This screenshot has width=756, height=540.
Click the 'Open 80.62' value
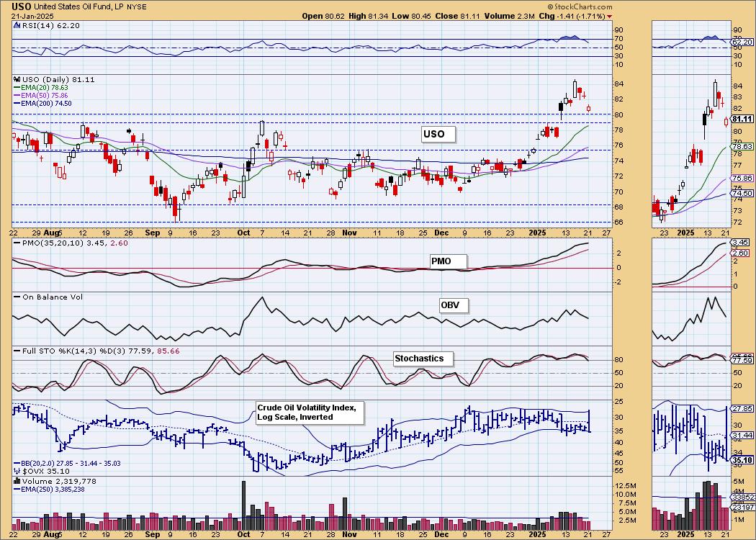(x=323, y=16)
